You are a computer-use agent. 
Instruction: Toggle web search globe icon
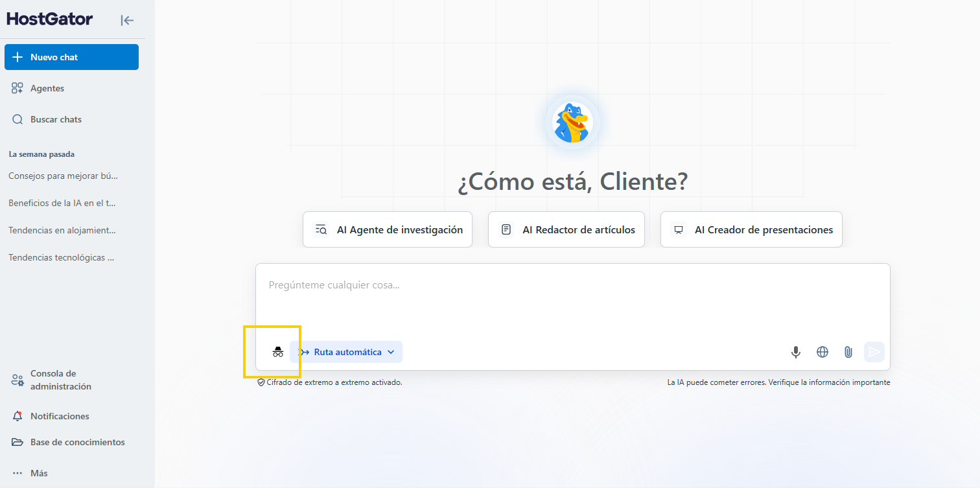(822, 352)
